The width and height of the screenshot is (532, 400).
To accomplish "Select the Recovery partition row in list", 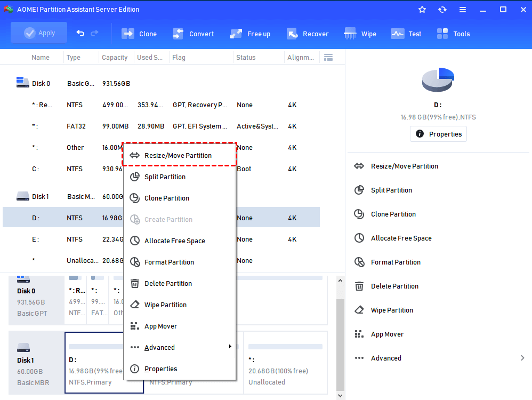I will [161, 105].
